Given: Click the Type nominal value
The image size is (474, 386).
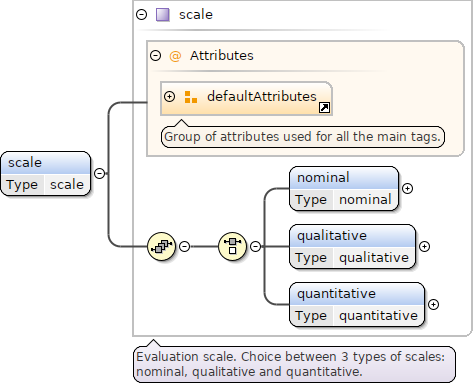Looking at the screenshot, I should [365, 200].
